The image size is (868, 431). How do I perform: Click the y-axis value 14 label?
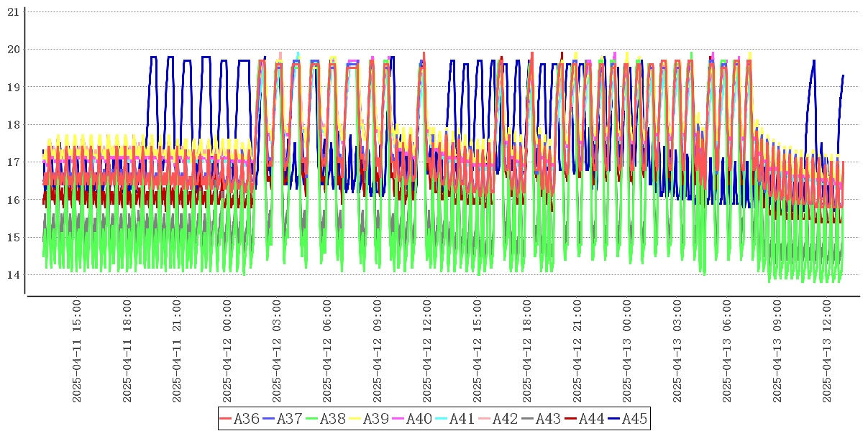click(x=13, y=275)
